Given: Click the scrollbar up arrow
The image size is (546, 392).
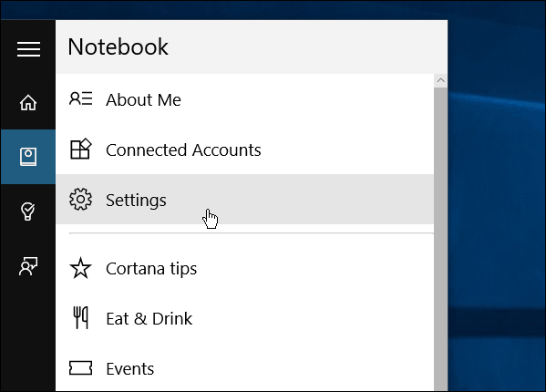Looking at the screenshot, I should click(x=441, y=81).
